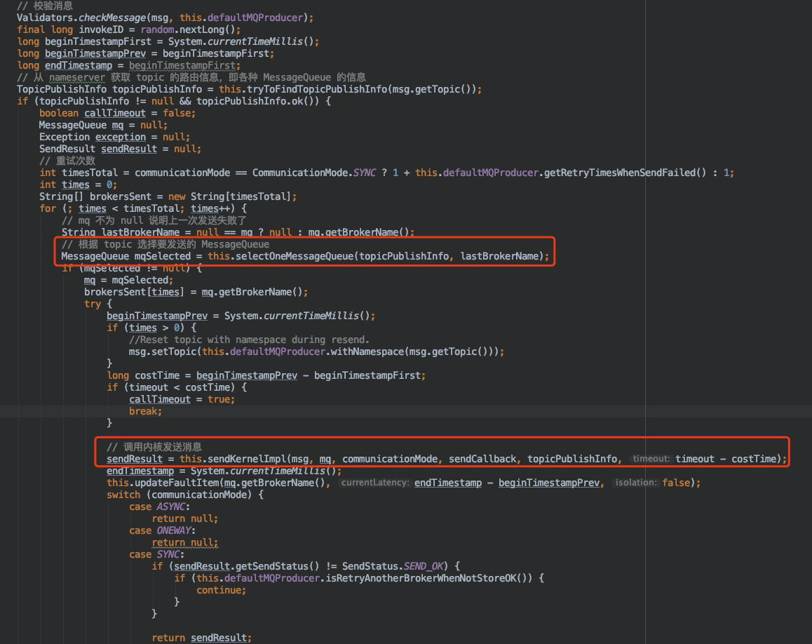
Task: Click 'SendResult sendResult = null' declaration
Action: click(x=120, y=149)
